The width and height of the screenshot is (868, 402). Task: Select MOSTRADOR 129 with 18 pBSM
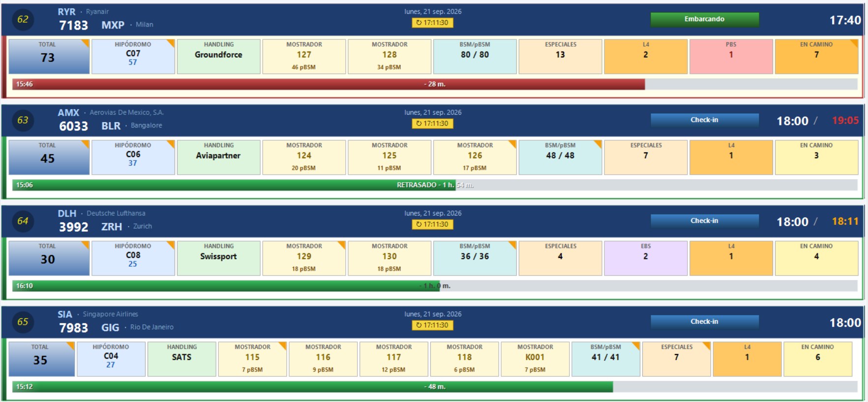point(304,258)
